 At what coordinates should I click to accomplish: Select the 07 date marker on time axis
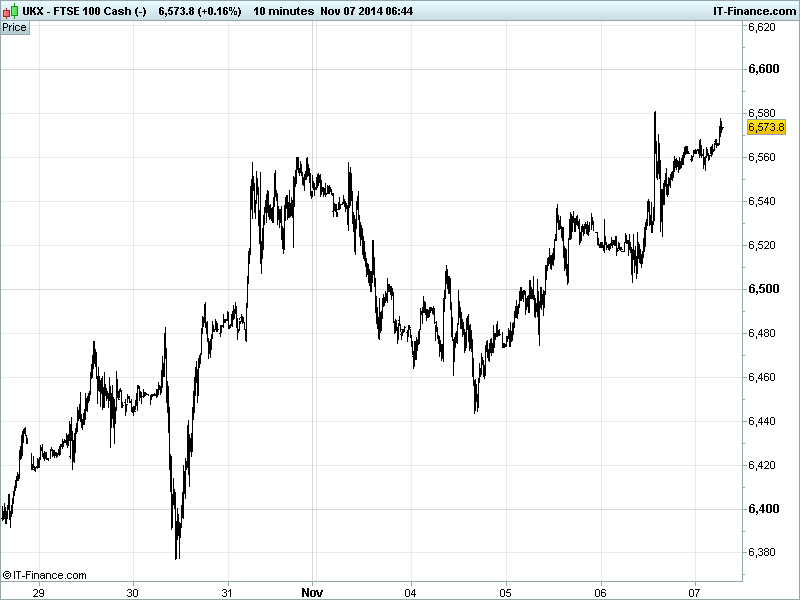(696, 590)
